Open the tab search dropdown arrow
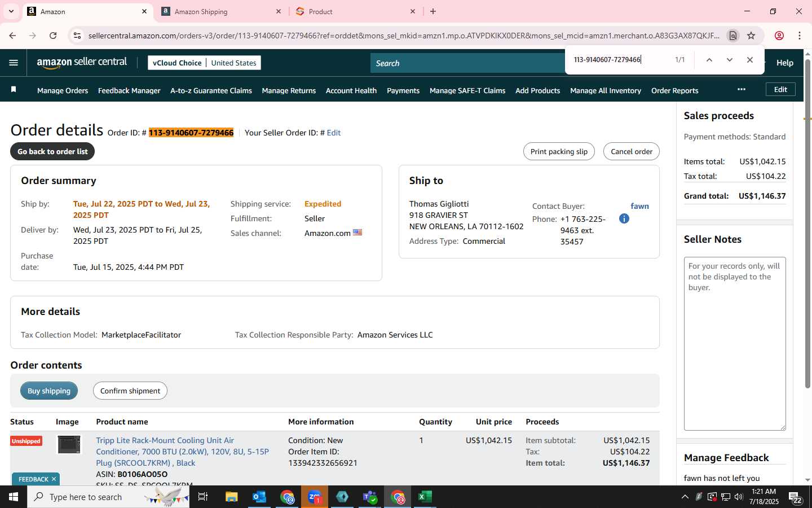This screenshot has width=812, height=508. (x=11, y=11)
